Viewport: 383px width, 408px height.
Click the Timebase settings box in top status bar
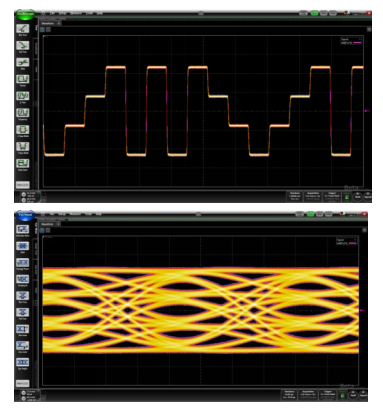295,196
